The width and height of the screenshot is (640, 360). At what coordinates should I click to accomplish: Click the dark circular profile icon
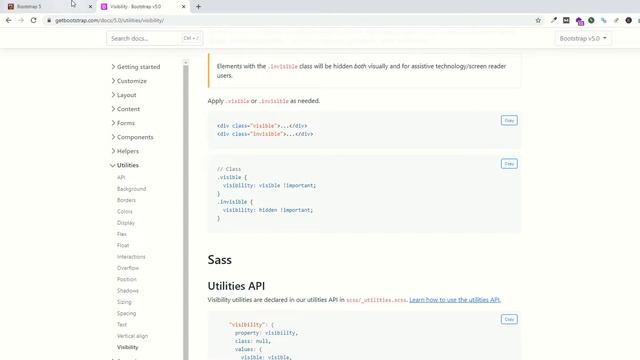click(629, 20)
